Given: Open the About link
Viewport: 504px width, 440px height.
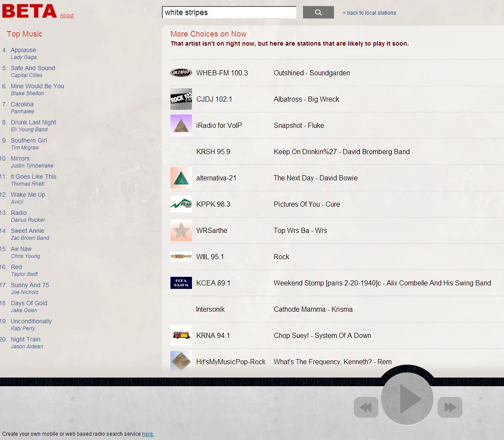Looking at the screenshot, I should point(67,15).
